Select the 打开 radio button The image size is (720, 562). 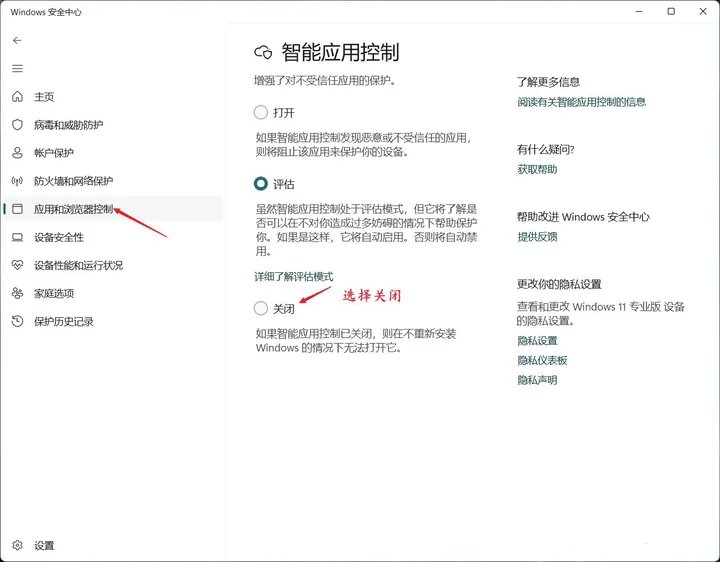261,112
